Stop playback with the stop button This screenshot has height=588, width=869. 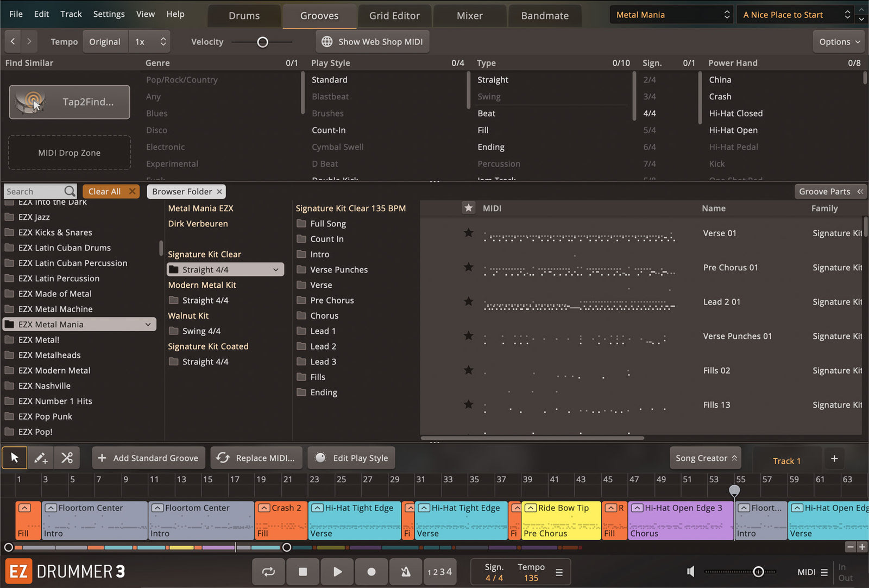(303, 572)
